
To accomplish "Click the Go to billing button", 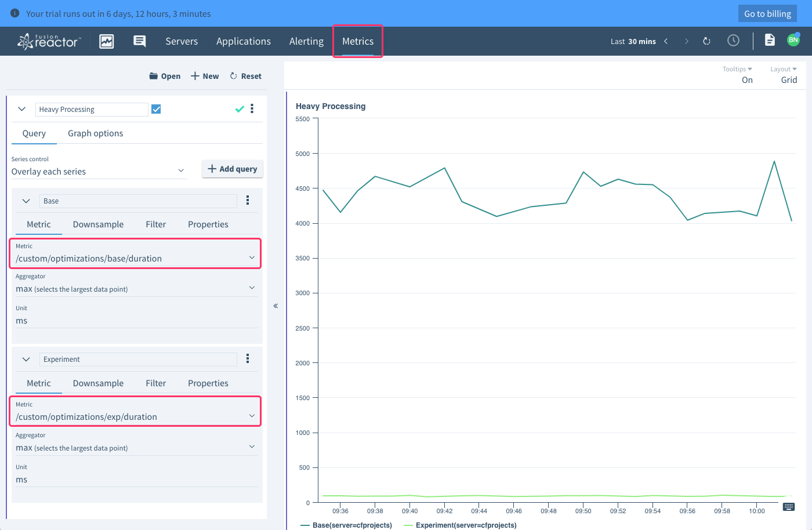I will pos(767,13).
